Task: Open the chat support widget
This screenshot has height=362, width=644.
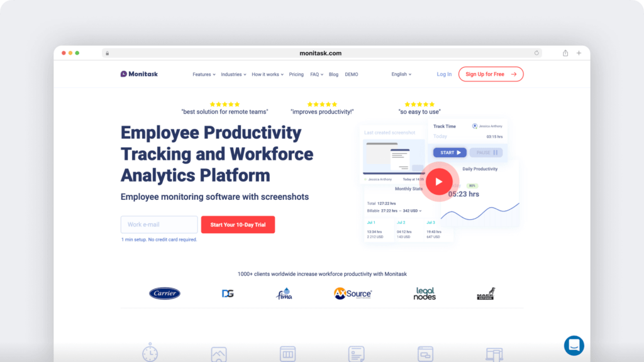Action: coord(574,345)
